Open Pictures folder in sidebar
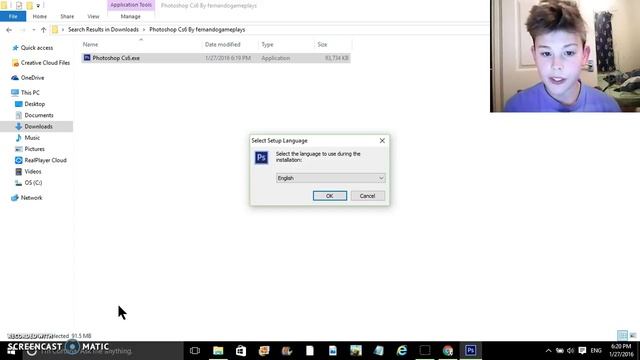The width and height of the screenshot is (640, 360). pyautogui.click(x=34, y=149)
